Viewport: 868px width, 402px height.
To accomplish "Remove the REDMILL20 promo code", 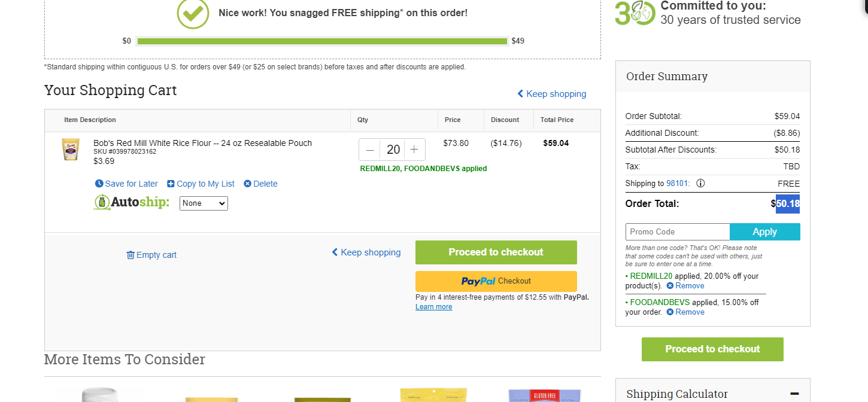I will 685,286.
